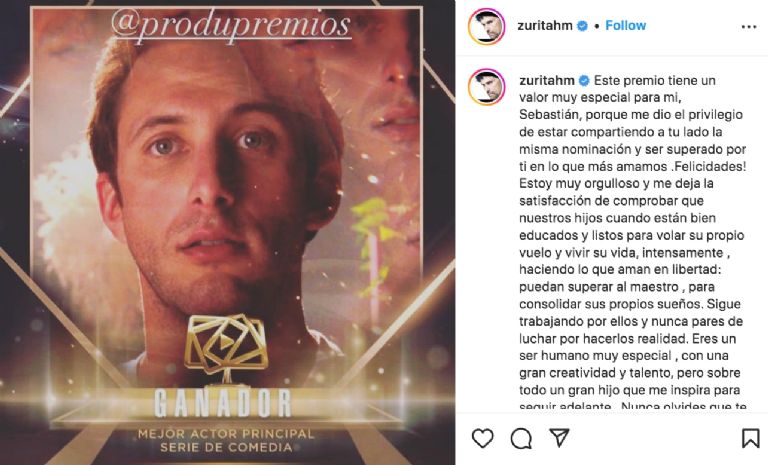Follow the zuritahm account
The height and width of the screenshot is (465, 768).
[625, 25]
